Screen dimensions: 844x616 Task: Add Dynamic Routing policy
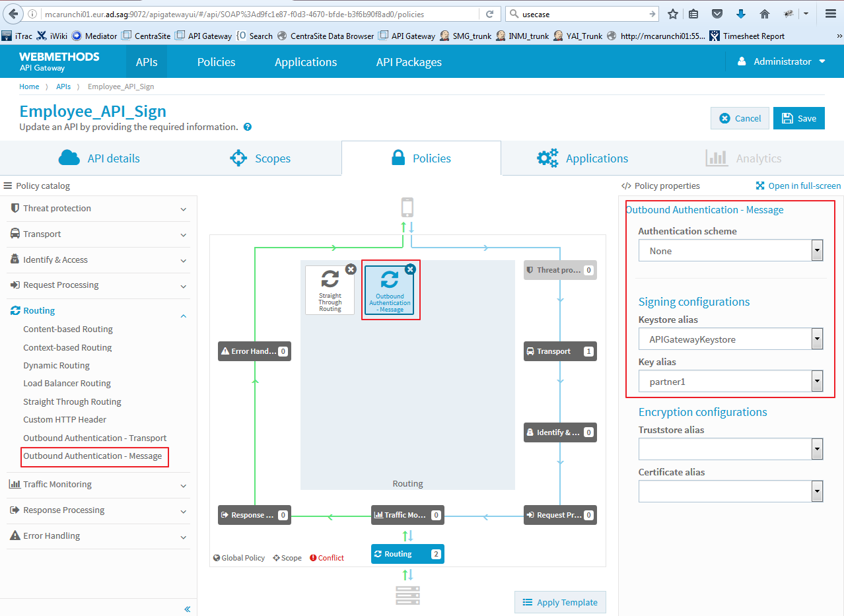click(56, 365)
